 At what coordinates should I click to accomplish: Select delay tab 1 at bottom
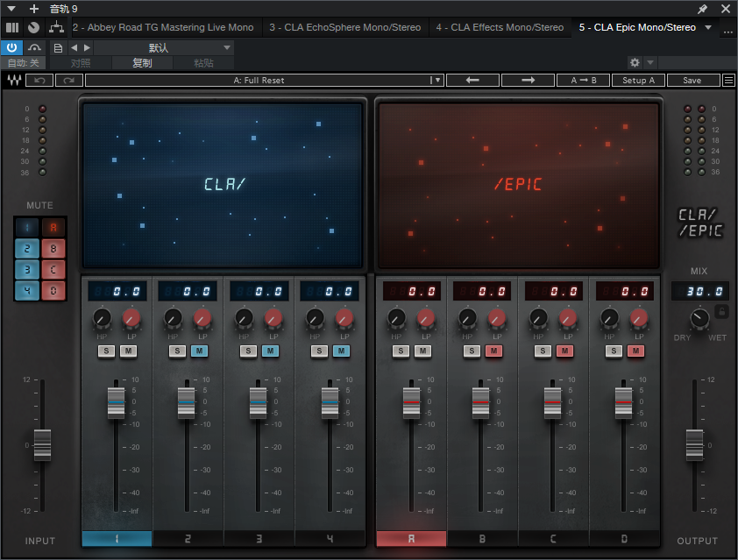point(117,538)
